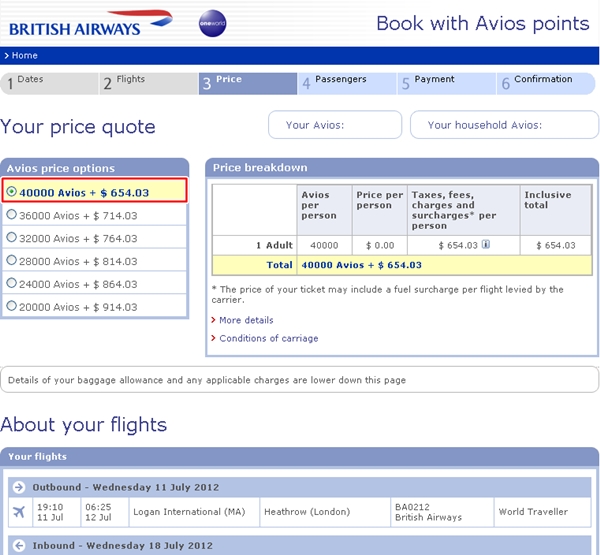Open step 4 Passengers
The height and width of the screenshot is (555, 600).
[347, 83]
